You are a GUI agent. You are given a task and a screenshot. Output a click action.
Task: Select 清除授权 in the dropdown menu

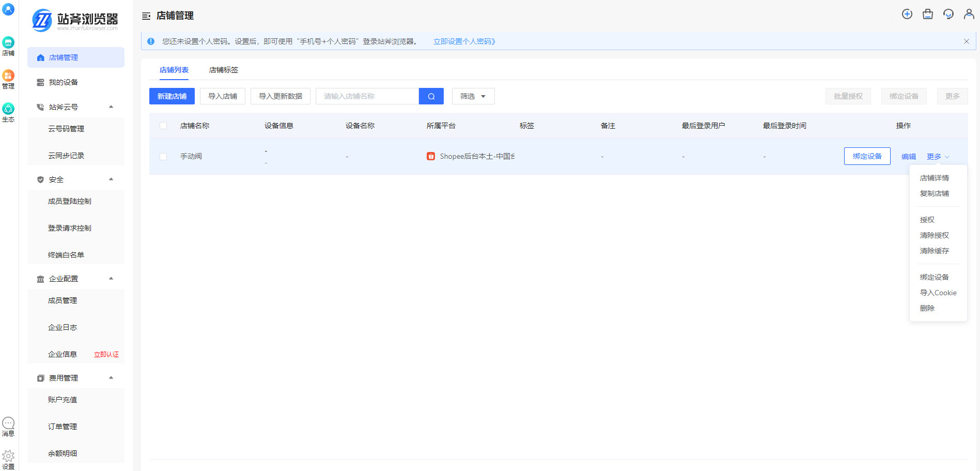[x=935, y=235]
